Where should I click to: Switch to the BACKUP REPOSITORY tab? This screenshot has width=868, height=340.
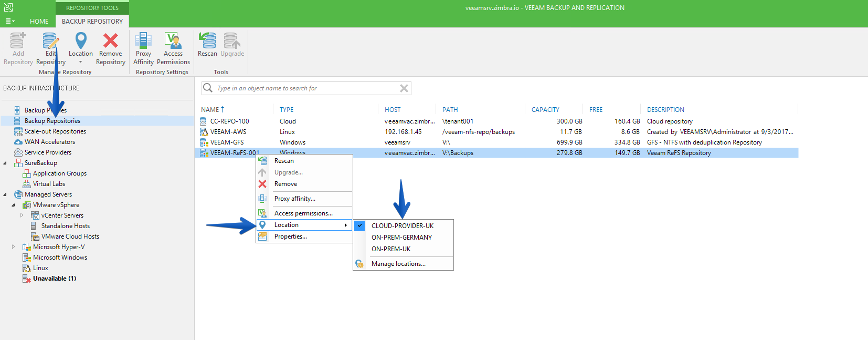(92, 22)
